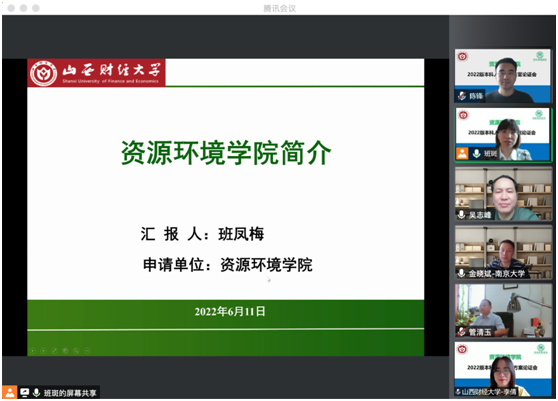The width and height of the screenshot is (558, 401).
Task: Click the next slide arrow in slideshow controls
Action: 43,351
